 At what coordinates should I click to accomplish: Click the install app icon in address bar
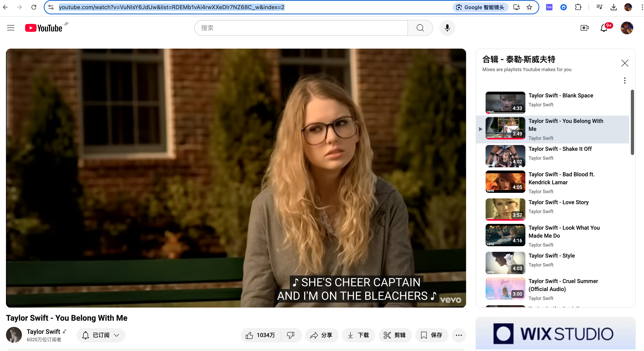(516, 7)
